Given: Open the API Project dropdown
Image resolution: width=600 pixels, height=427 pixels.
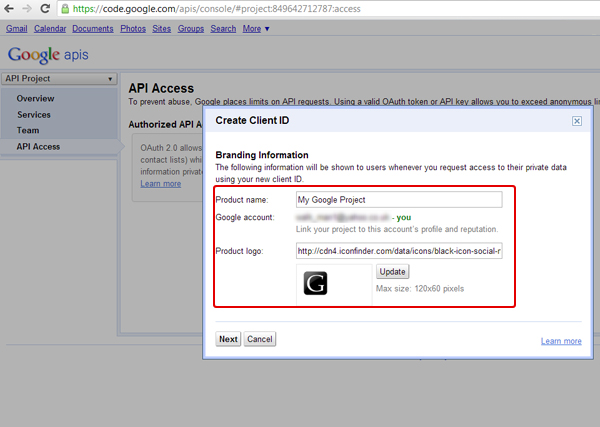Looking at the screenshot, I should [x=59, y=79].
